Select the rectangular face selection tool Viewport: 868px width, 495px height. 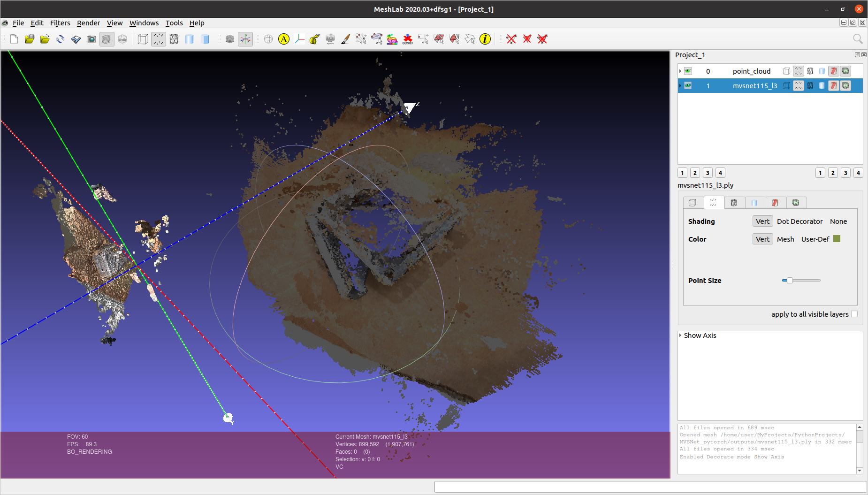439,39
